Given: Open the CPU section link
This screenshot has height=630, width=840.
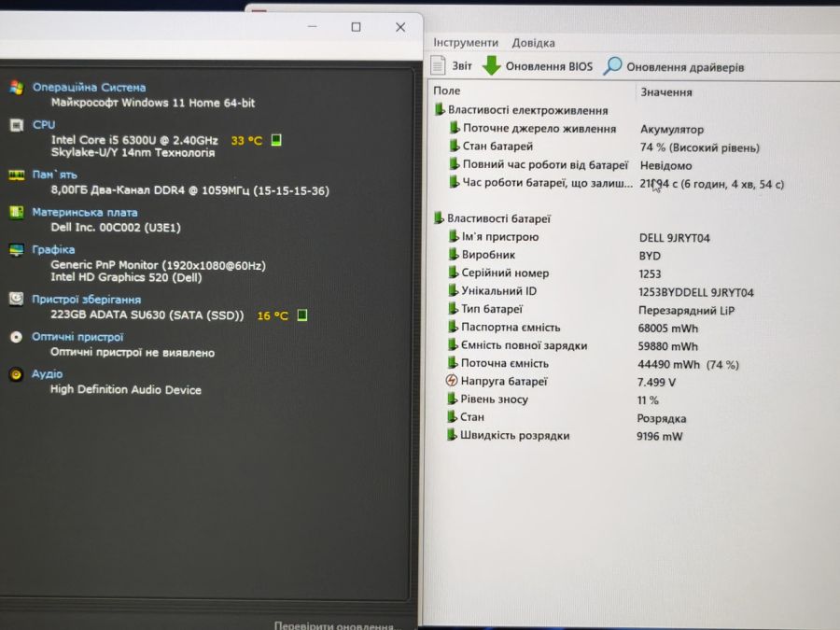Looking at the screenshot, I should 44,125.
